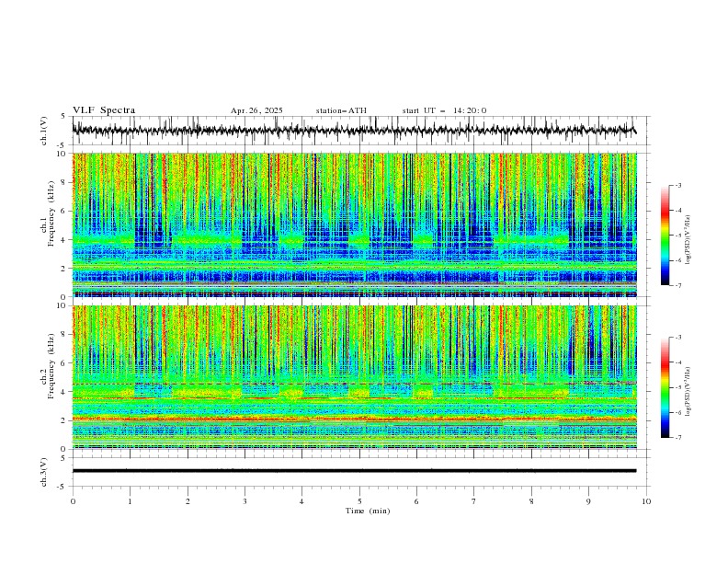Click time axis tick "3"
Viewport: 728px width, 563px height.
[245, 501]
